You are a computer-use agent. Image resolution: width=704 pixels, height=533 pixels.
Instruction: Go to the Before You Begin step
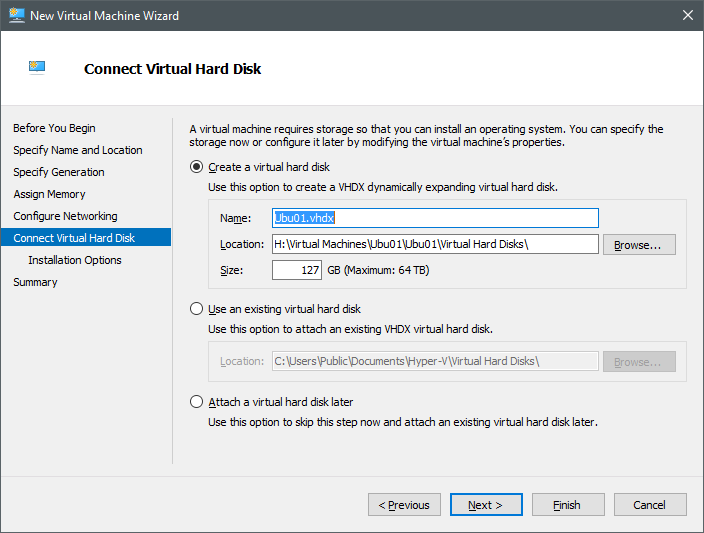pyautogui.click(x=54, y=128)
